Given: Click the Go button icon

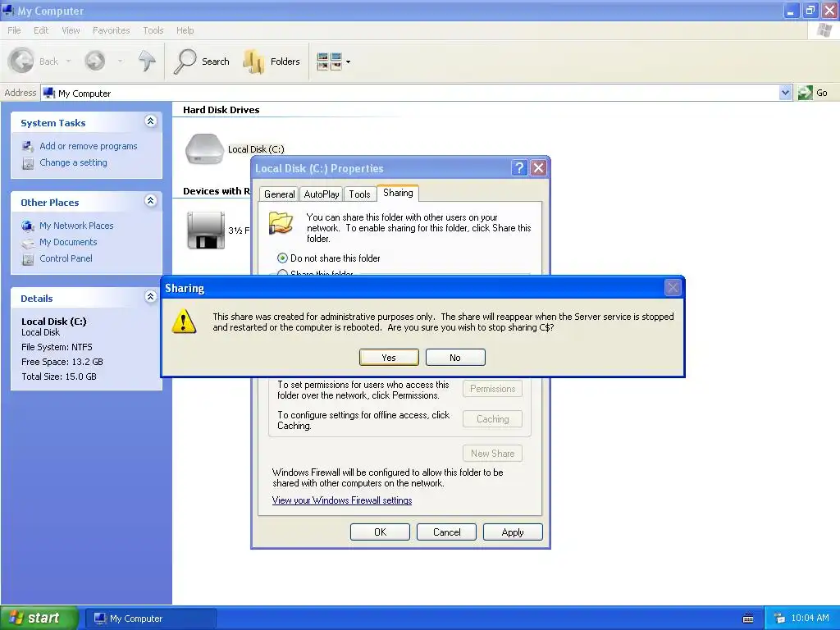Looking at the screenshot, I should 806,93.
